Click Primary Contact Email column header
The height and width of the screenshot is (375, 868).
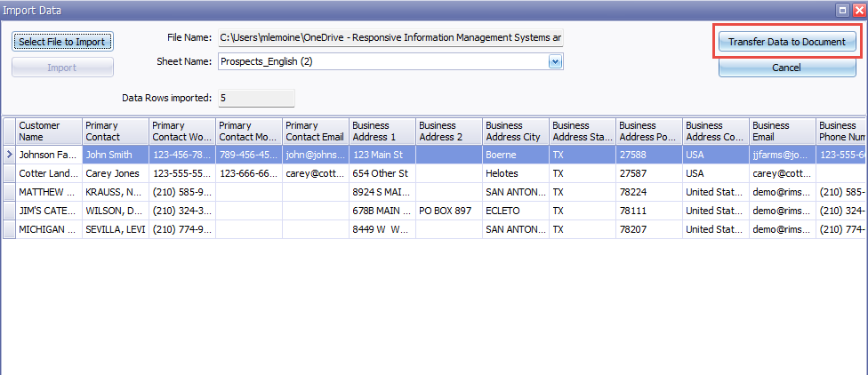(x=316, y=132)
